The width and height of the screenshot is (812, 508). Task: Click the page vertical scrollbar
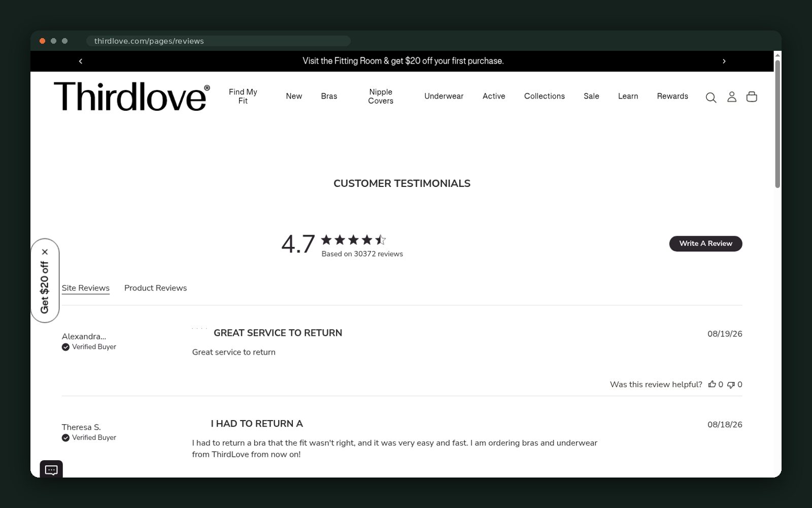click(777, 124)
